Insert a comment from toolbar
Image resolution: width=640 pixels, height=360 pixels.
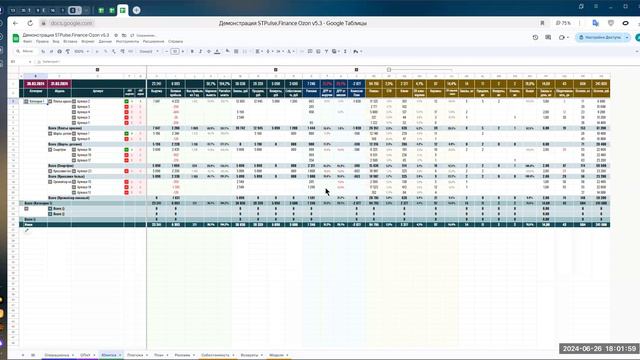310,51
